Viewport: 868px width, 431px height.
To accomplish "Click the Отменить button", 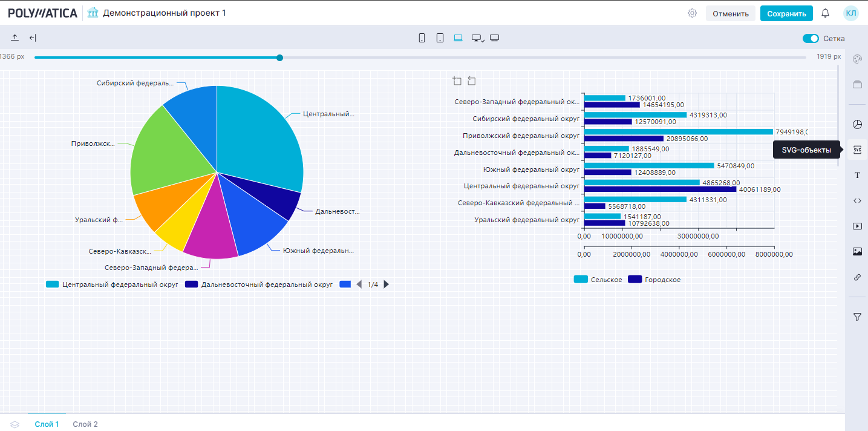I will click(730, 13).
